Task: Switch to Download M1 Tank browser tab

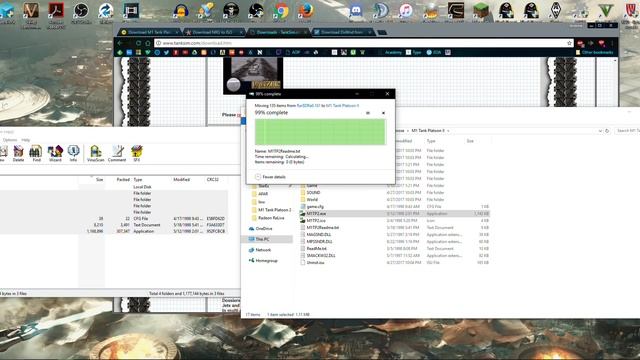Action: tap(150, 32)
